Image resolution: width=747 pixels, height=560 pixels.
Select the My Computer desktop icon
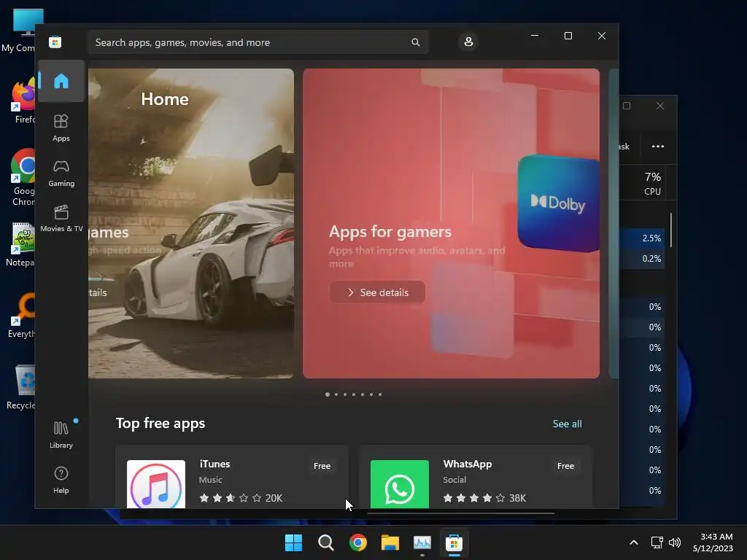pyautogui.click(x=19, y=31)
